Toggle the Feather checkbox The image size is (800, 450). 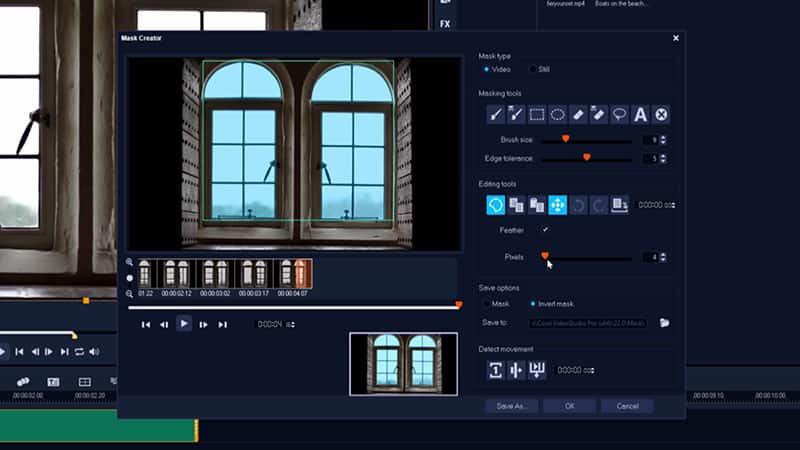[545, 230]
